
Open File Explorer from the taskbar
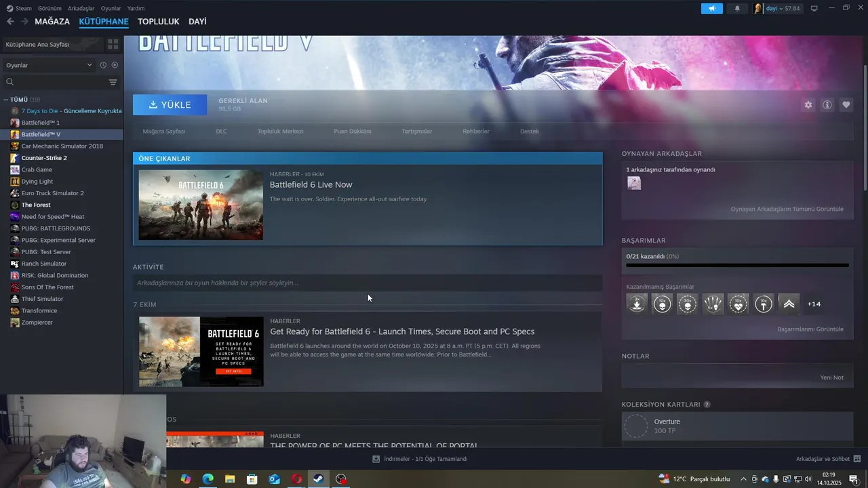(x=230, y=479)
